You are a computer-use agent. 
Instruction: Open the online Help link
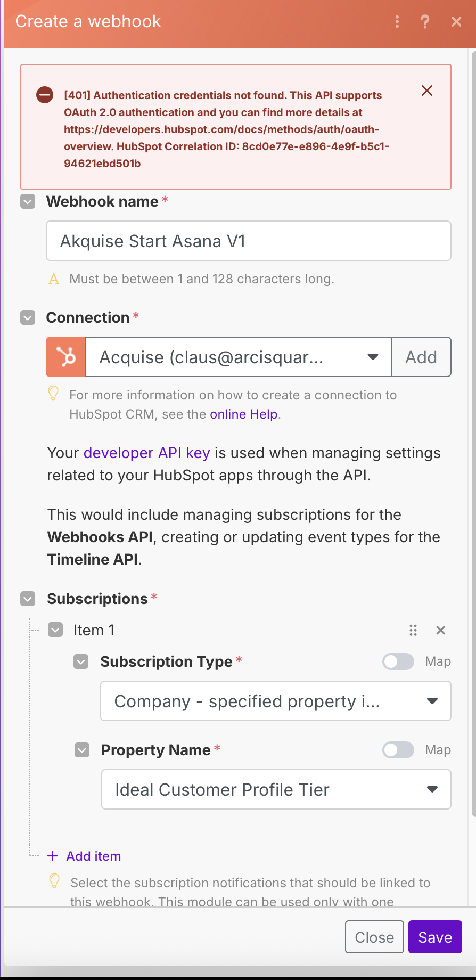tap(243, 414)
